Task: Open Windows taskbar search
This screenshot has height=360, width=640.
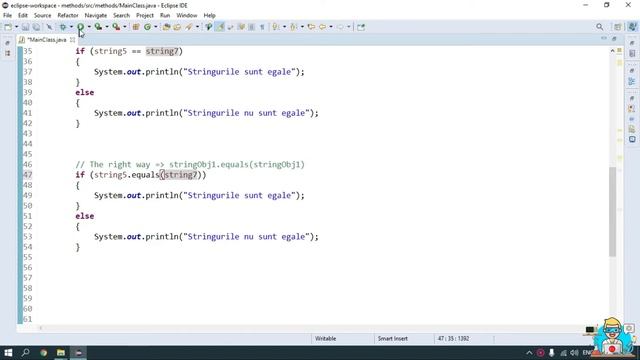Action: [x=25, y=353]
